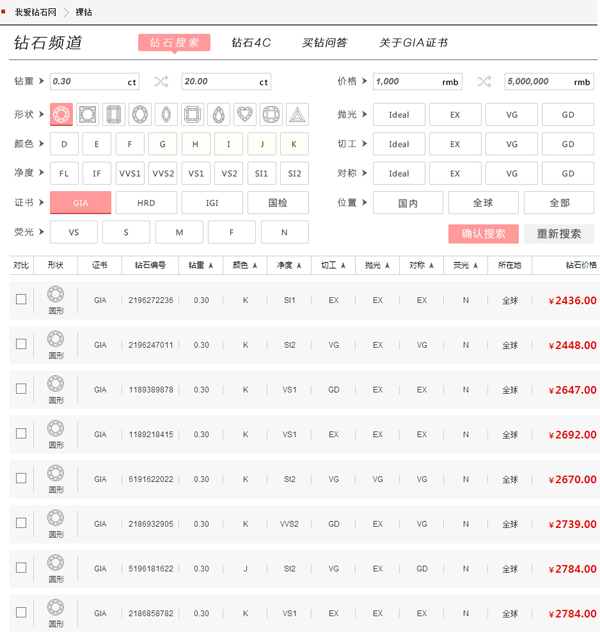Viewport: 600px width, 636px height.
Task: Check compare box for diamond 2196272236
Action: (21, 299)
